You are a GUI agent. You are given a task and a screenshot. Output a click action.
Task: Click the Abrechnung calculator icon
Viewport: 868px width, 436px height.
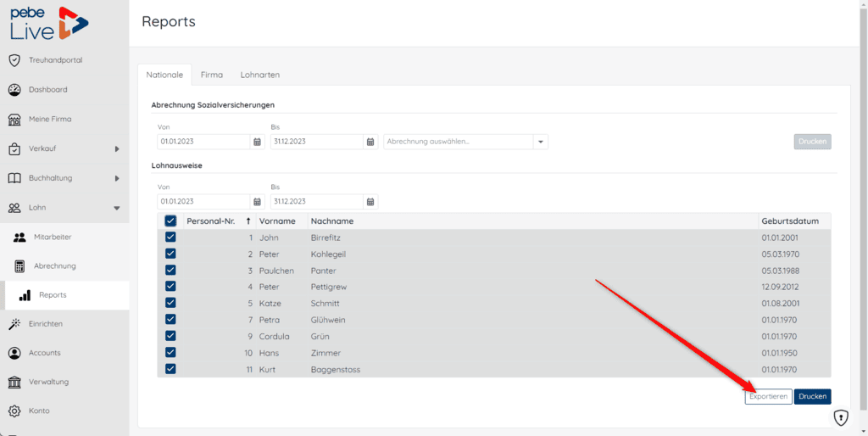coord(19,266)
